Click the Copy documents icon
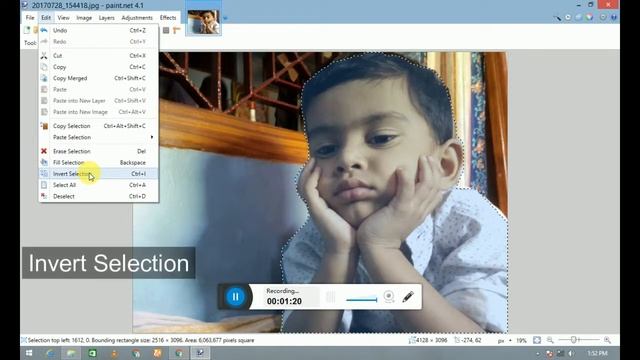Screen dimensions: 640x360 44,67
